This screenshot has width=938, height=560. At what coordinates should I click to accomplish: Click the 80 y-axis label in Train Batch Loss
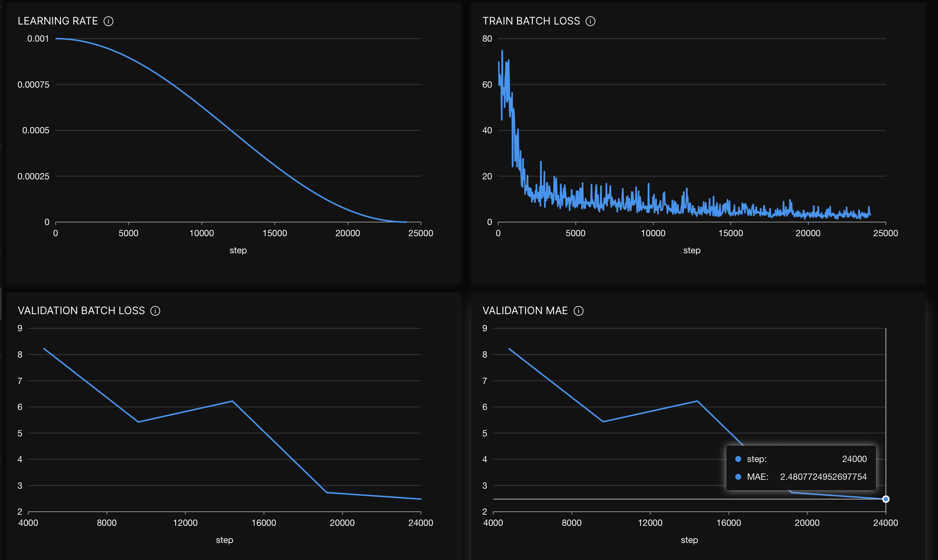pyautogui.click(x=487, y=39)
